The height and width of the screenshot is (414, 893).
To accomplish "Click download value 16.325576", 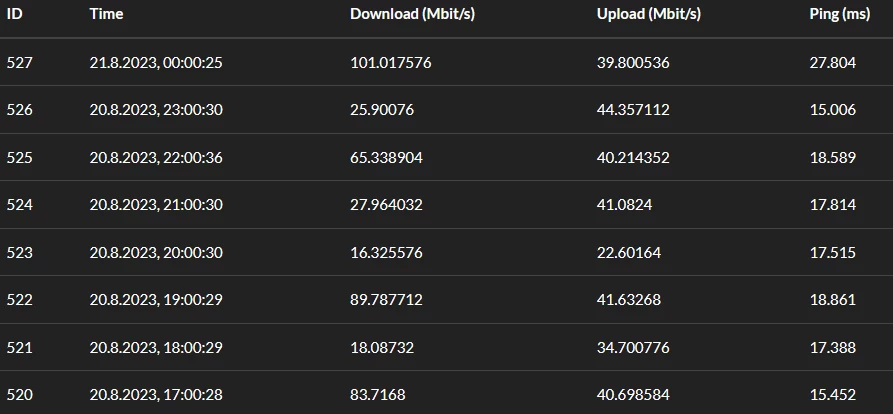I will [386, 253].
